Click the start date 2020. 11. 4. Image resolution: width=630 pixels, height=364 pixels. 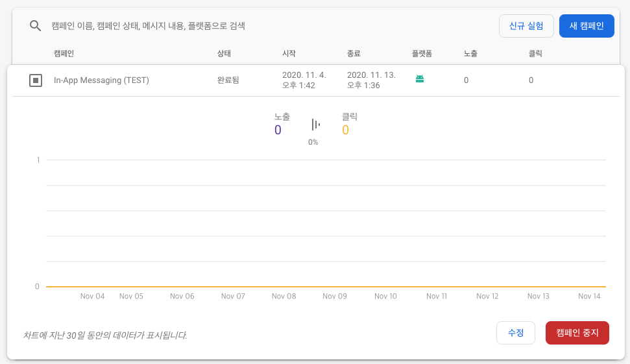click(x=304, y=75)
